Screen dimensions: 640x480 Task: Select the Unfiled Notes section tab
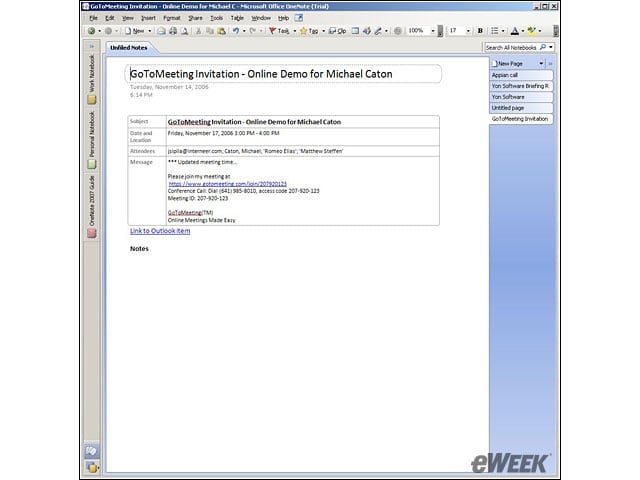(x=129, y=48)
